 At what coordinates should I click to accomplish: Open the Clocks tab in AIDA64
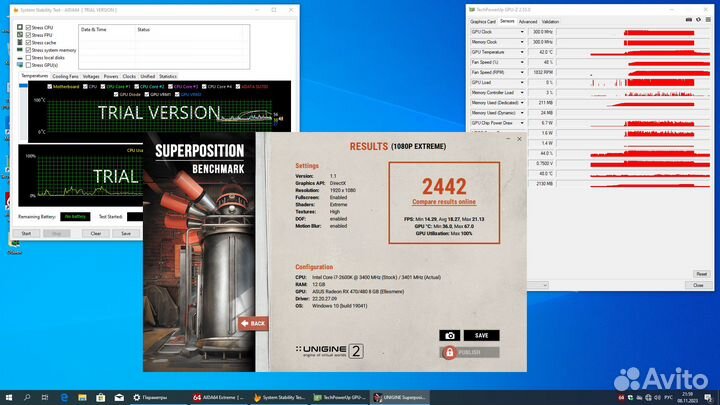click(129, 77)
